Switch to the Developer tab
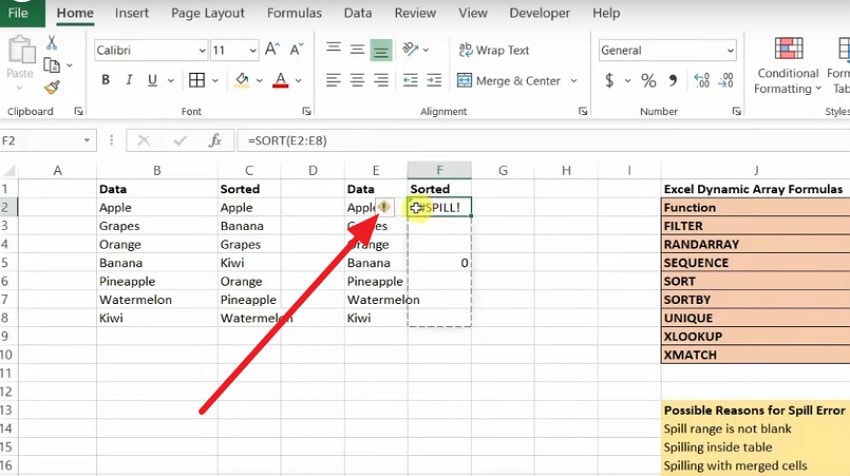The height and width of the screenshot is (476, 850). click(539, 13)
